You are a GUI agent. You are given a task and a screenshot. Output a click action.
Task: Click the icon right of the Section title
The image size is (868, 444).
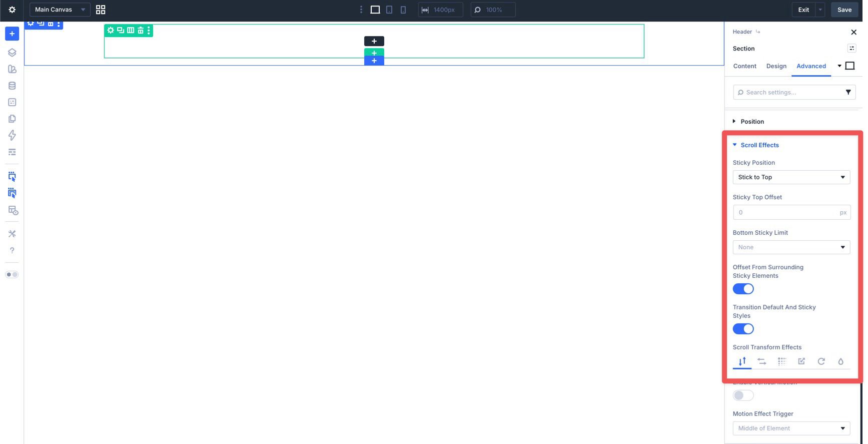pos(851,48)
